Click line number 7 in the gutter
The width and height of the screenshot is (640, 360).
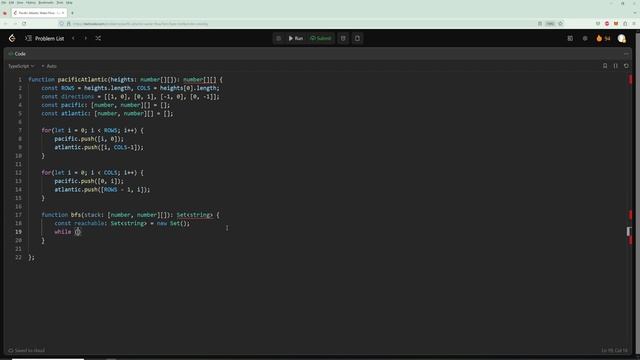coord(20,131)
